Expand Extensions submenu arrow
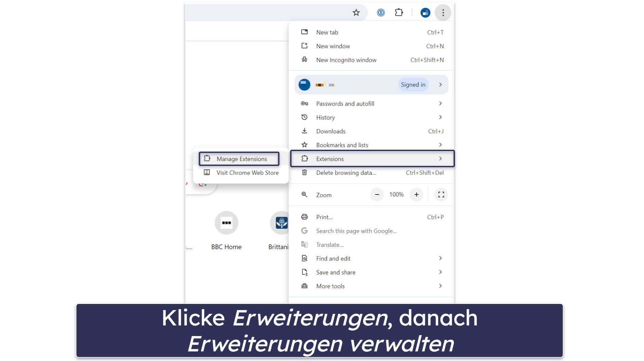The image size is (644, 361). [441, 159]
